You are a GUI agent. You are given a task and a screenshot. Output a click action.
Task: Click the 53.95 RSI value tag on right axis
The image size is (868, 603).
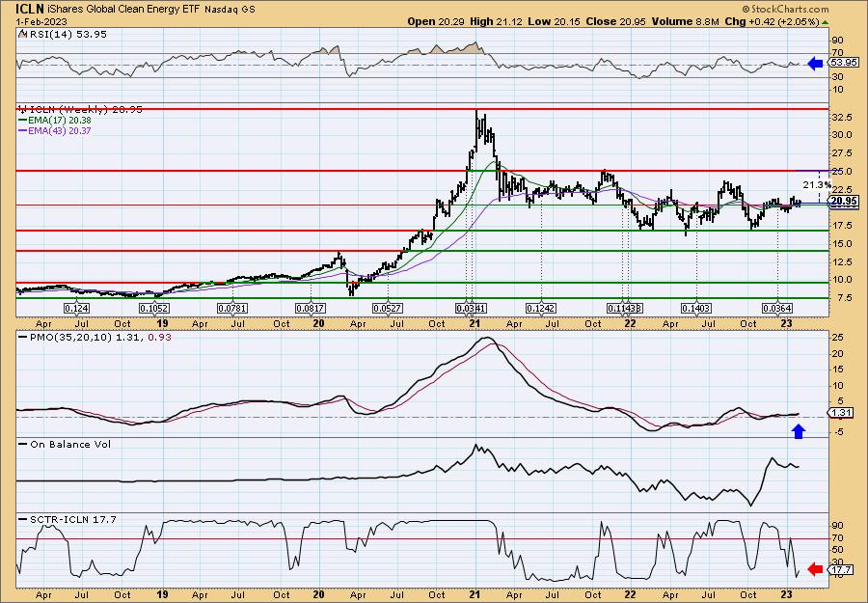click(843, 63)
